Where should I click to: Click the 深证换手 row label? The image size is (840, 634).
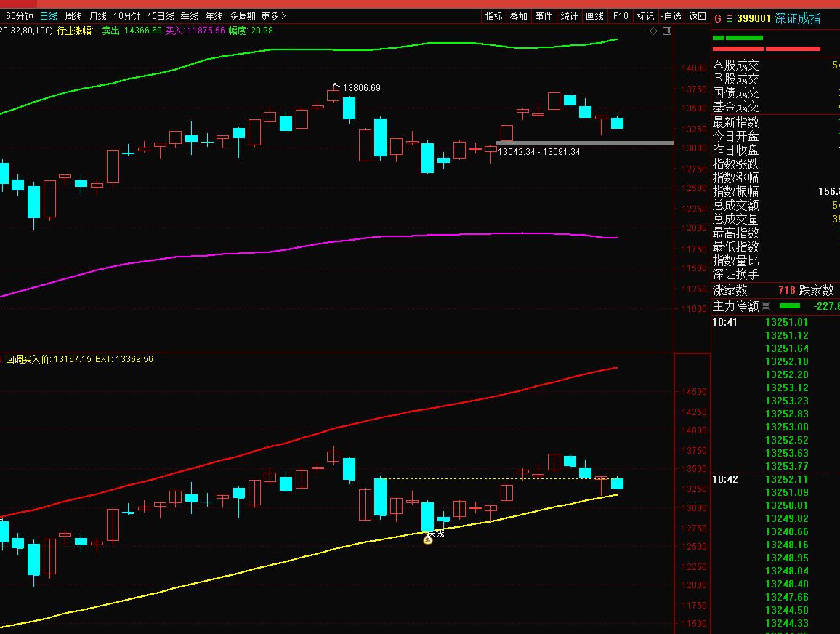735,274
